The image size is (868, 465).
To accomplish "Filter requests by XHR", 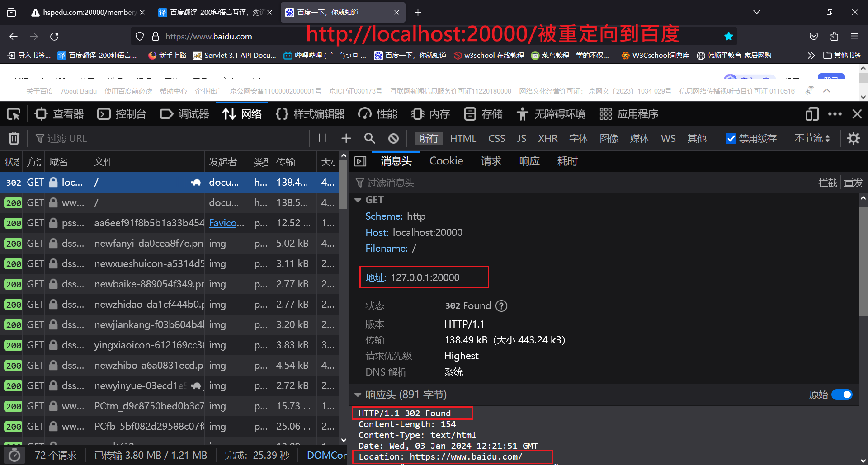I will tap(548, 138).
